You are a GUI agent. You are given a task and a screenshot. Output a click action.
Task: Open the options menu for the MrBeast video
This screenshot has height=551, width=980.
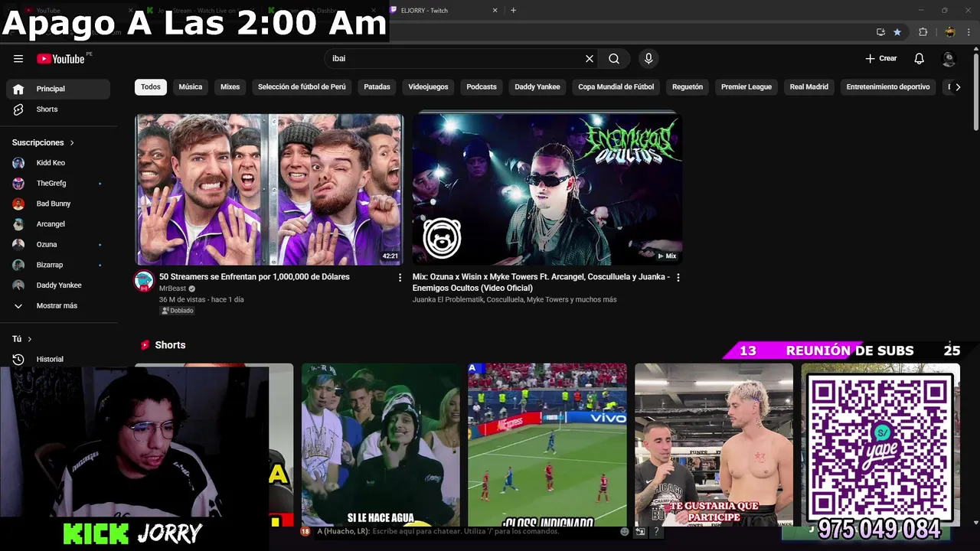(400, 278)
